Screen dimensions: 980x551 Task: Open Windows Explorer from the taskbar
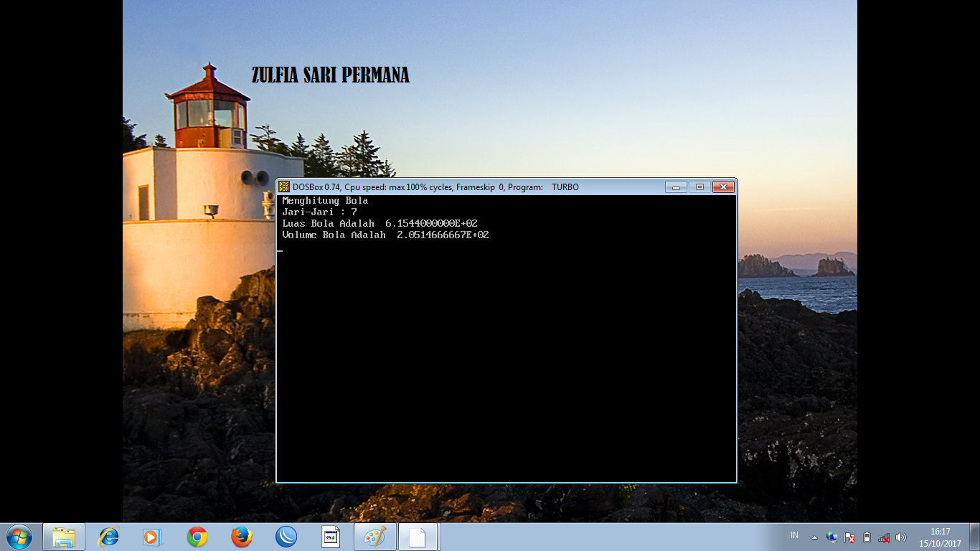tap(64, 537)
